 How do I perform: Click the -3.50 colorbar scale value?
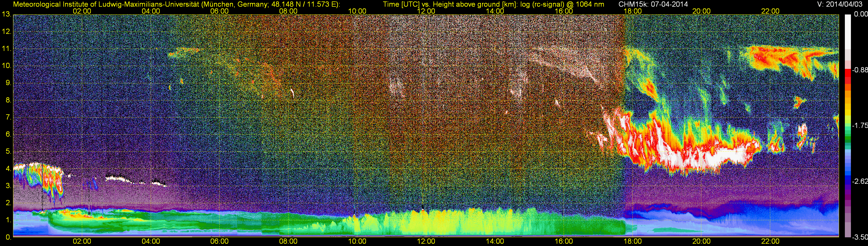tap(860, 237)
